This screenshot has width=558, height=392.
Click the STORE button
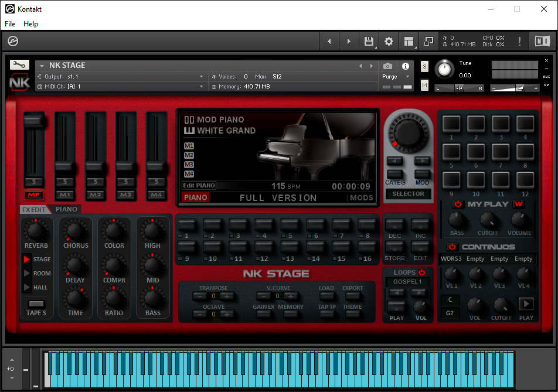[394, 247]
